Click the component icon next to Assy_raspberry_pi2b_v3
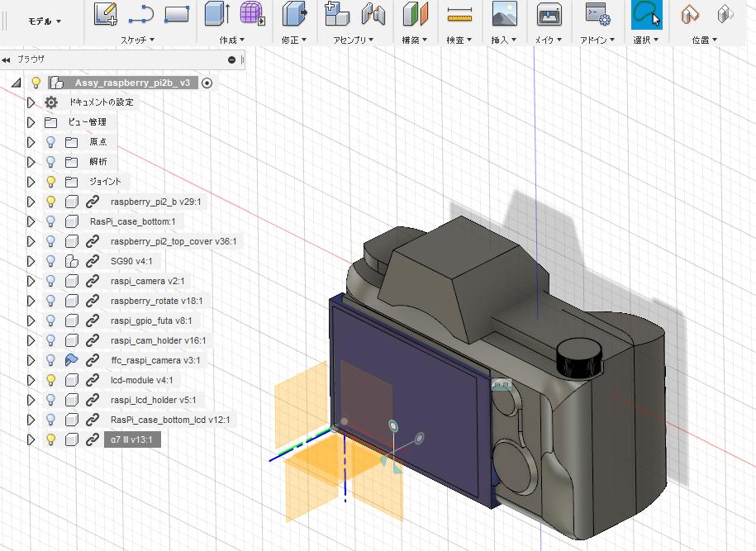 tap(56, 83)
